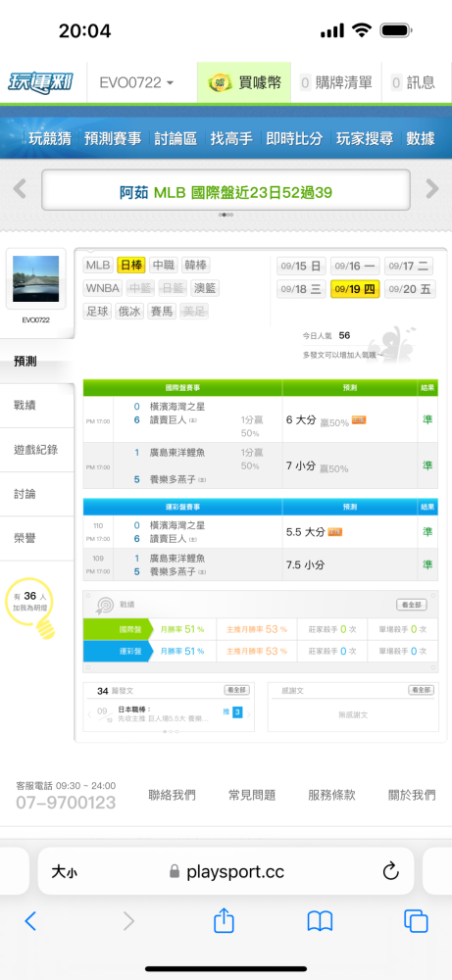Viewport: 452px width, 980px height.
Task: Open the 聯絡我們 footer link
Action: [172, 796]
